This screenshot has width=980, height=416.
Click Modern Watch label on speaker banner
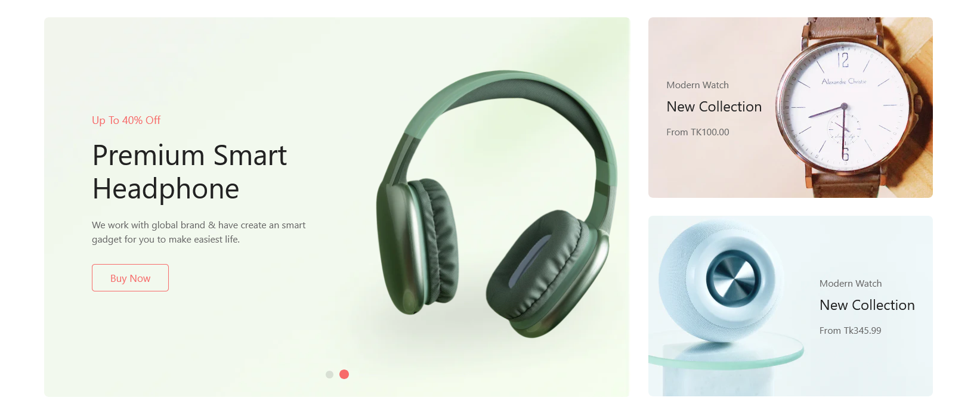(850, 284)
